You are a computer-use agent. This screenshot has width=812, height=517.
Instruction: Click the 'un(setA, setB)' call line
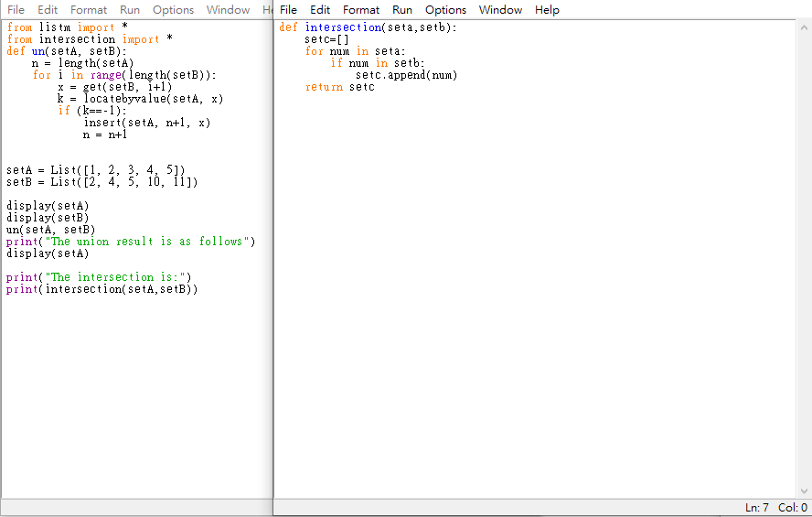[x=51, y=230]
